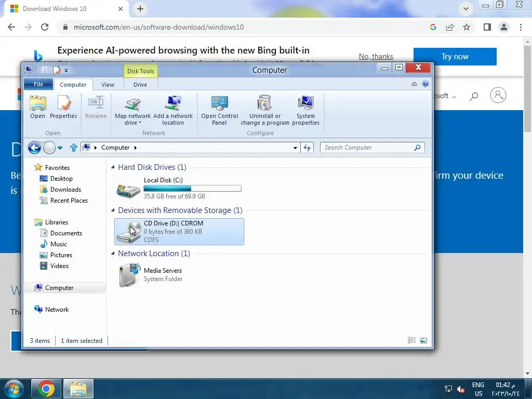Open Properties from the ribbon
The height and width of the screenshot is (399, 532).
click(63, 107)
